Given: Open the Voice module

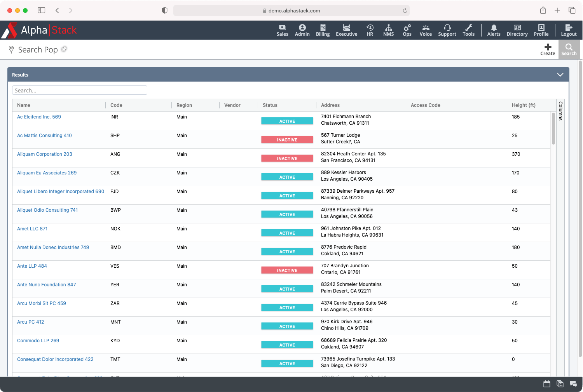Looking at the screenshot, I should click(426, 30).
